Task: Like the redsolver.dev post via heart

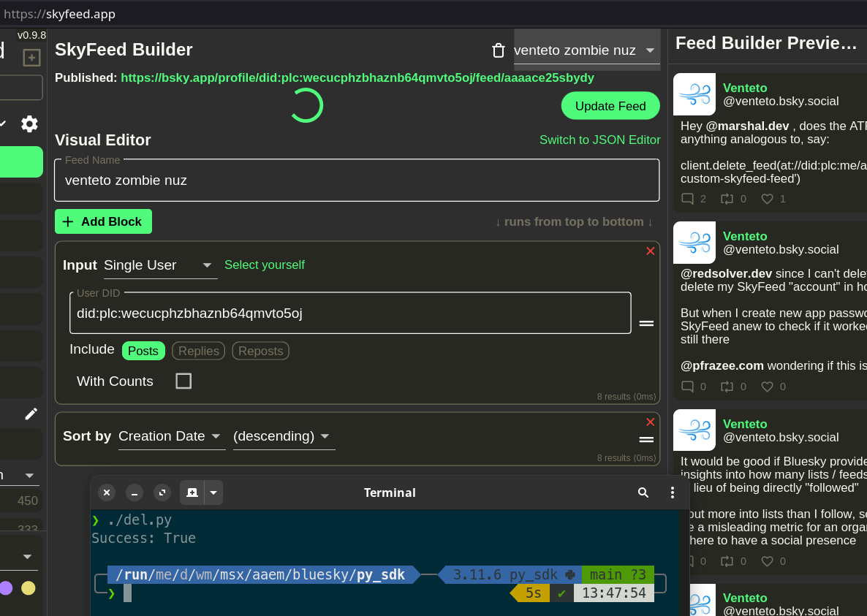Action: tap(767, 387)
